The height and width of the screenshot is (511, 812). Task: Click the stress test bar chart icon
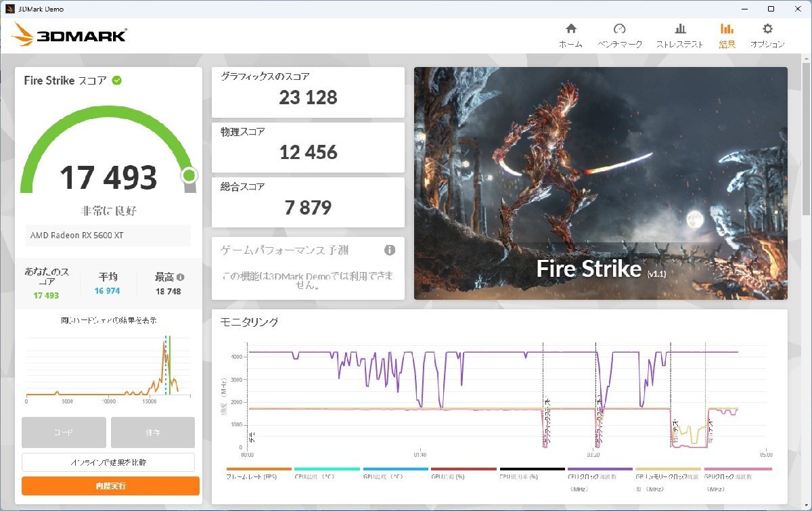point(680,28)
